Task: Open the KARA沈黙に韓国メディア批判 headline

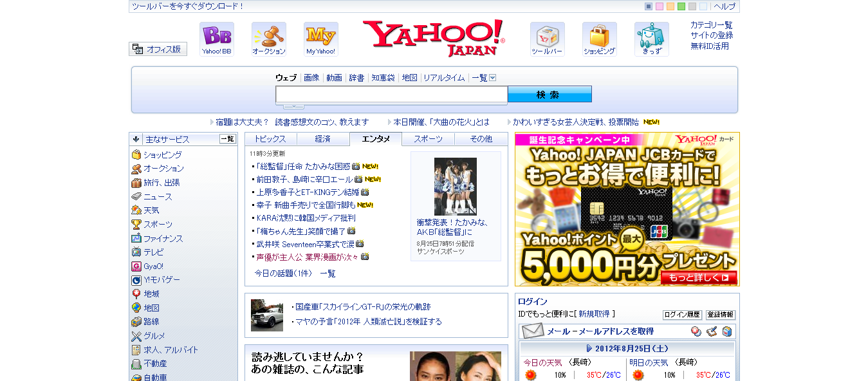Action: pyautogui.click(x=306, y=218)
